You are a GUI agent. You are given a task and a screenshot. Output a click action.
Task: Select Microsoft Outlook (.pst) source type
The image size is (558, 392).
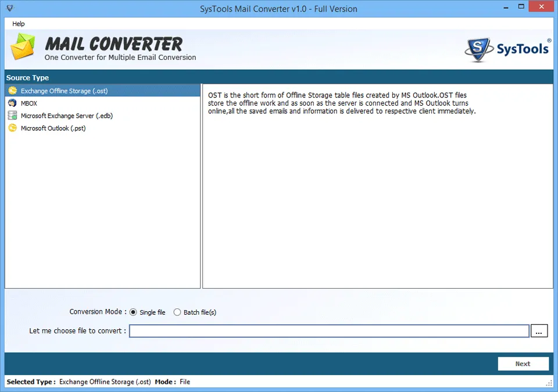click(103, 128)
